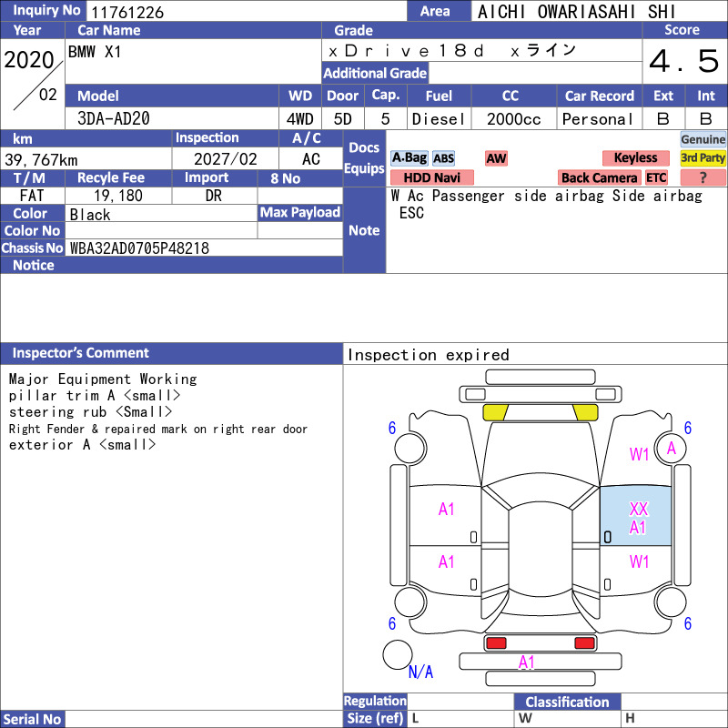Click the ETC equipment badge
The height and width of the screenshot is (728, 728).
pos(656,177)
